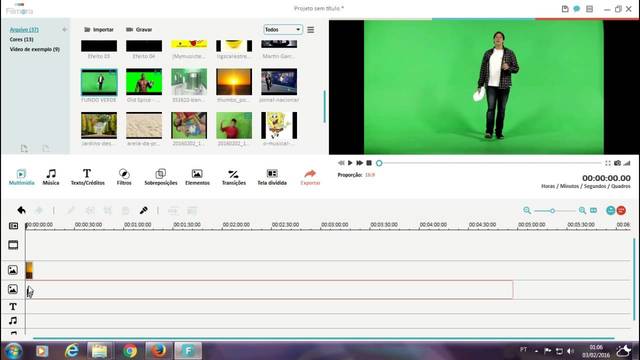Viewport: 640px width, 360px height.
Task: Click the red remove track button
Action: pos(621,211)
